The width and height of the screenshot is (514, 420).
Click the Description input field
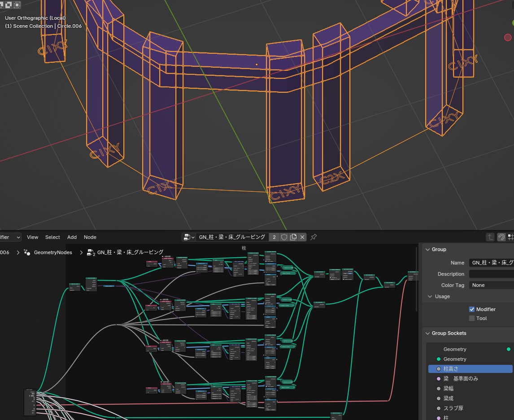click(x=491, y=274)
